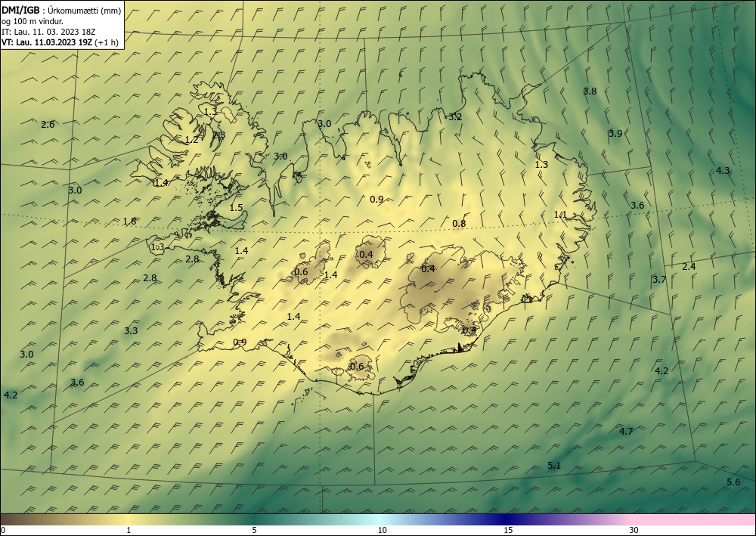Image resolution: width=756 pixels, height=536 pixels.
Task: Click the title text 'DMI/IGB : Úrkomumætti (mm)'
Action: (x=61, y=11)
